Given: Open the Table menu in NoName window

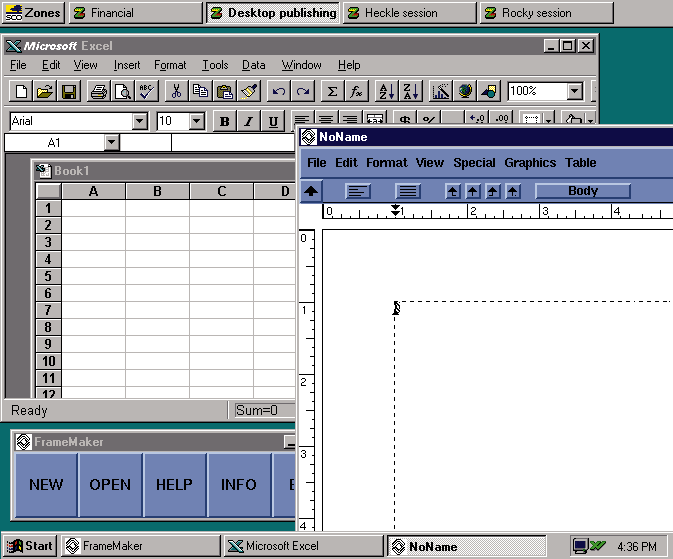Looking at the screenshot, I should (580, 163).
